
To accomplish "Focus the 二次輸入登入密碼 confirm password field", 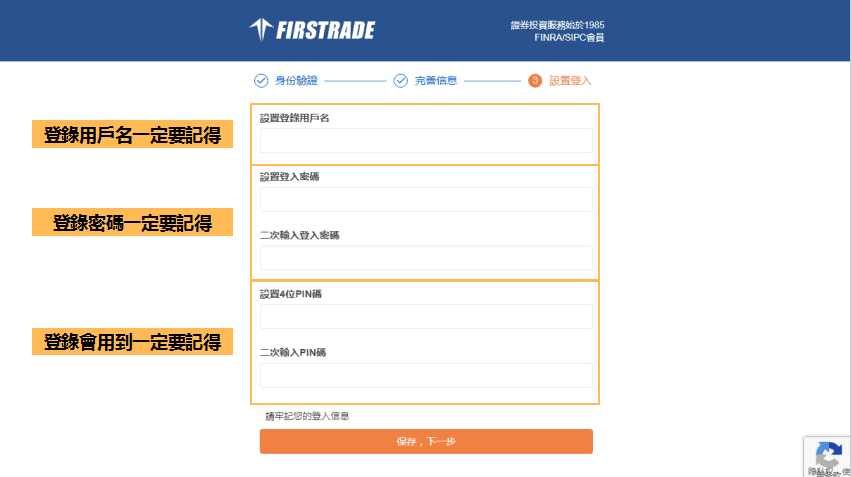I will (x=426, y=258).
